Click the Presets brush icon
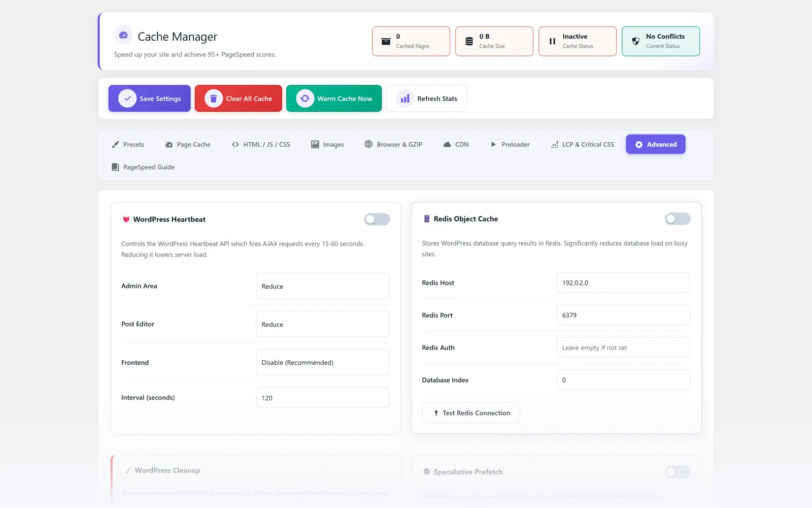812x508 pixels. (x=115, y=144)
